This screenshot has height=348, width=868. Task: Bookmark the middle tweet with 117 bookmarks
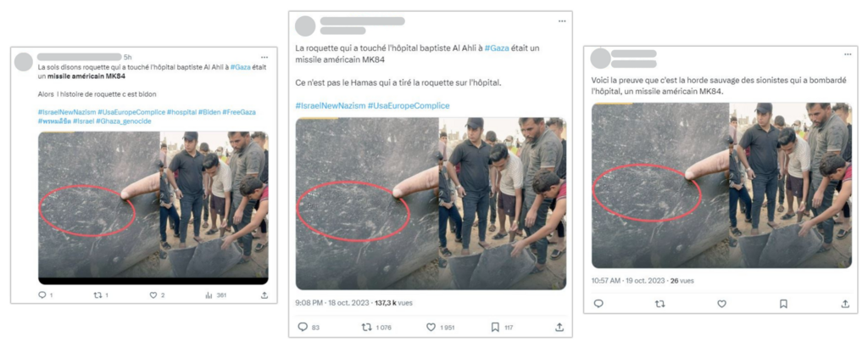click(x=495, y=327)
